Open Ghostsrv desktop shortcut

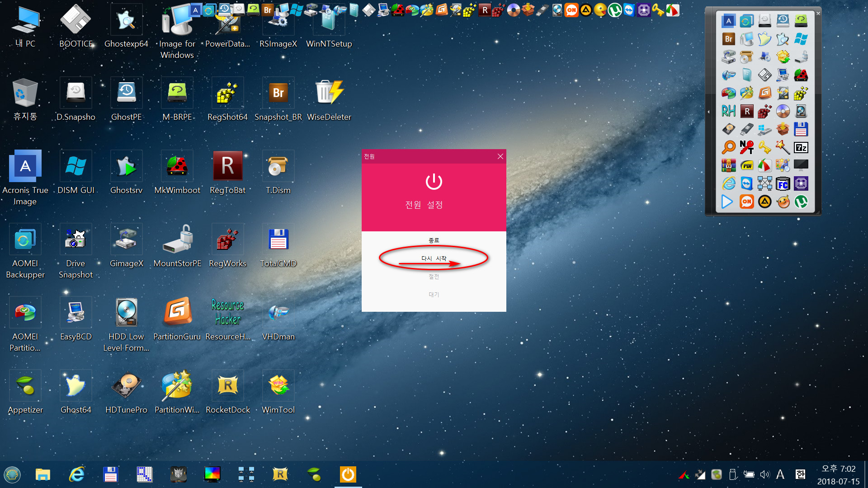pos(126,173)
